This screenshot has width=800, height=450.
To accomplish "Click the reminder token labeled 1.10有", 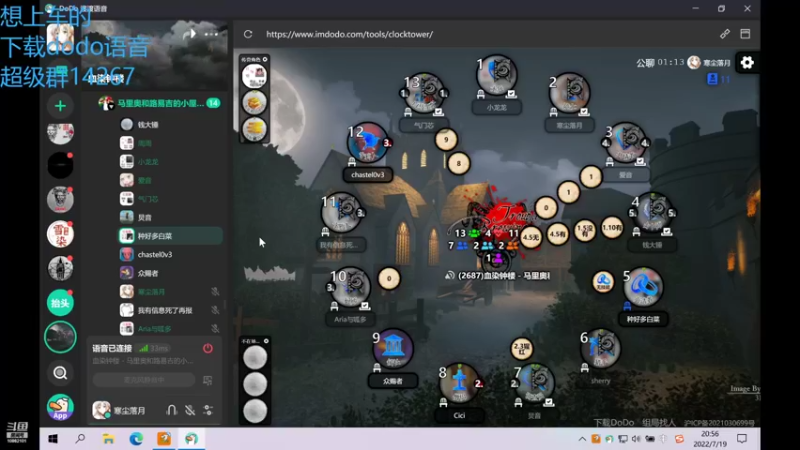I will [x=612, y=228].
